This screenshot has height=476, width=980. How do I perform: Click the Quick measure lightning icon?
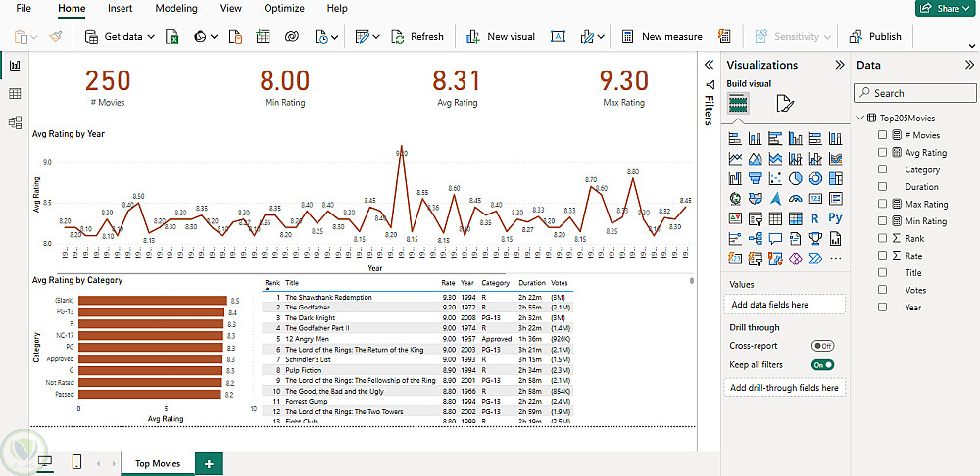point(724,37)
